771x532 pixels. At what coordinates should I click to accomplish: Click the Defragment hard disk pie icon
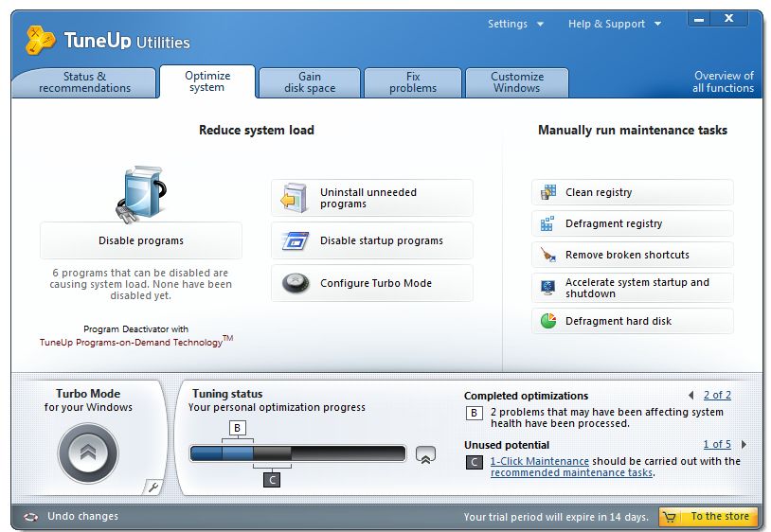[x=548, y=321]
